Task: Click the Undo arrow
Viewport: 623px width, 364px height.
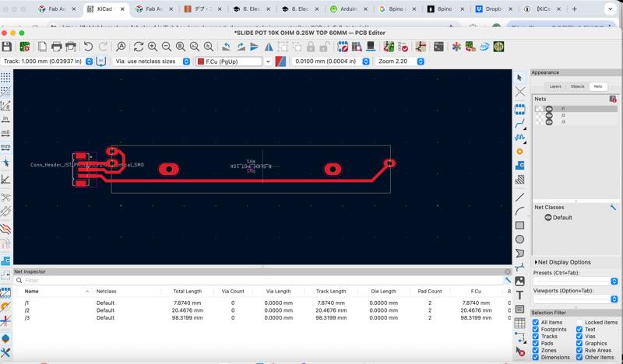Action: [x=88, y=47]
